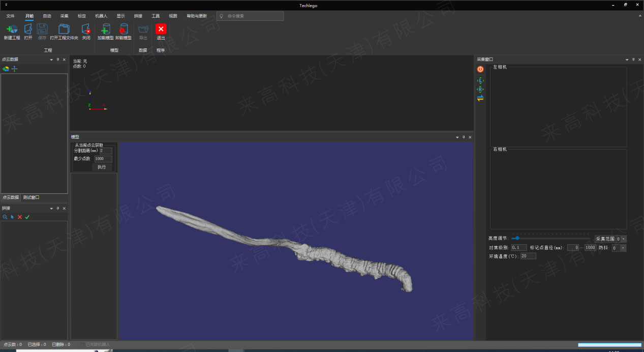
Task: Switch to the 标定 ribbon tab
Action: coord(82,16)
